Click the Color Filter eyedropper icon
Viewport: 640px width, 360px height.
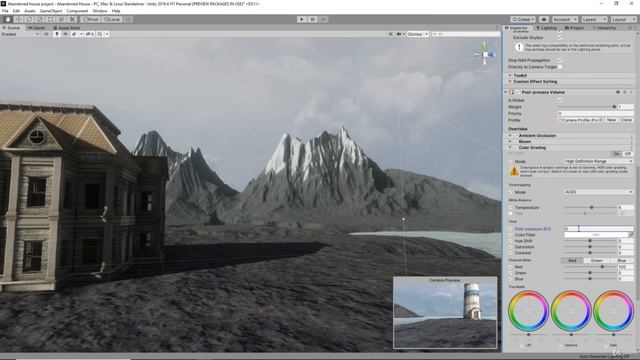click(x=631, y=235)
